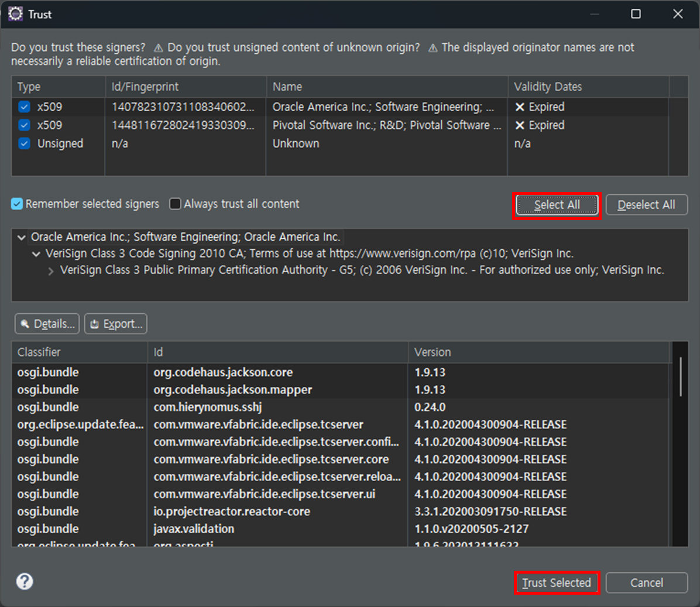Click the Deselect All button

pos(646,205)
